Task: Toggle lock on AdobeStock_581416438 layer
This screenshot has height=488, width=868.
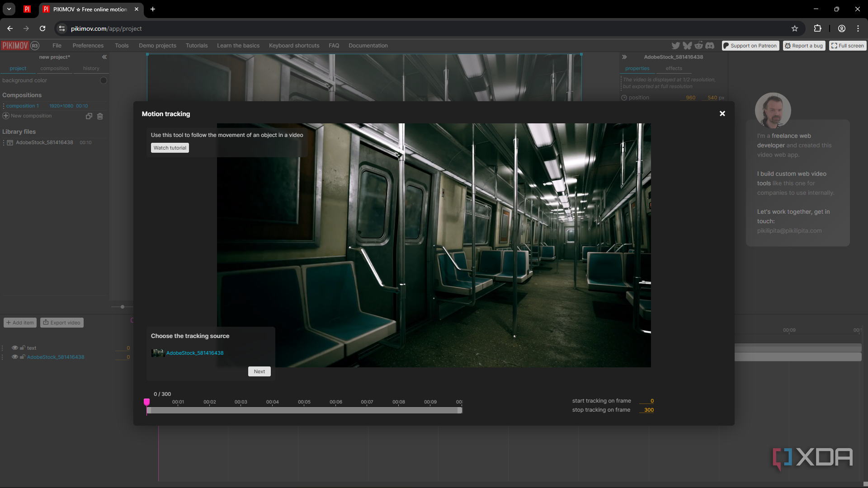Action: 22,357
